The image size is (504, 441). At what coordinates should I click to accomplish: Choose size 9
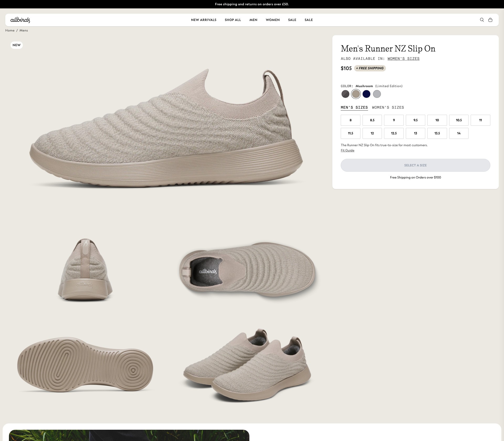[x=394, y=120]
